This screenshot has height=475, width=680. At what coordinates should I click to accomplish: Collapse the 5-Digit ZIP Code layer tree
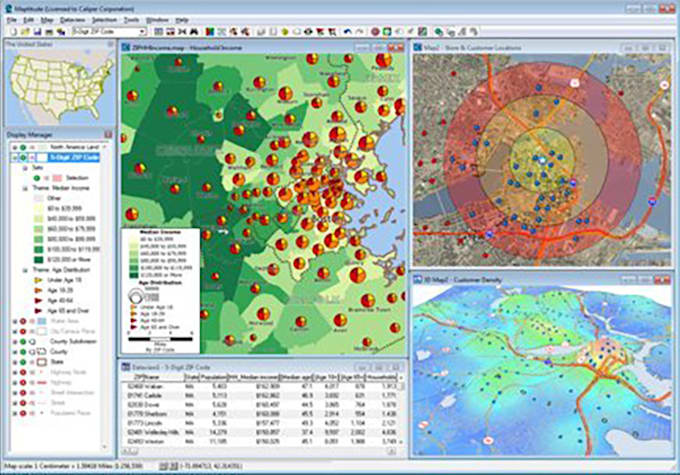point(17,158)
